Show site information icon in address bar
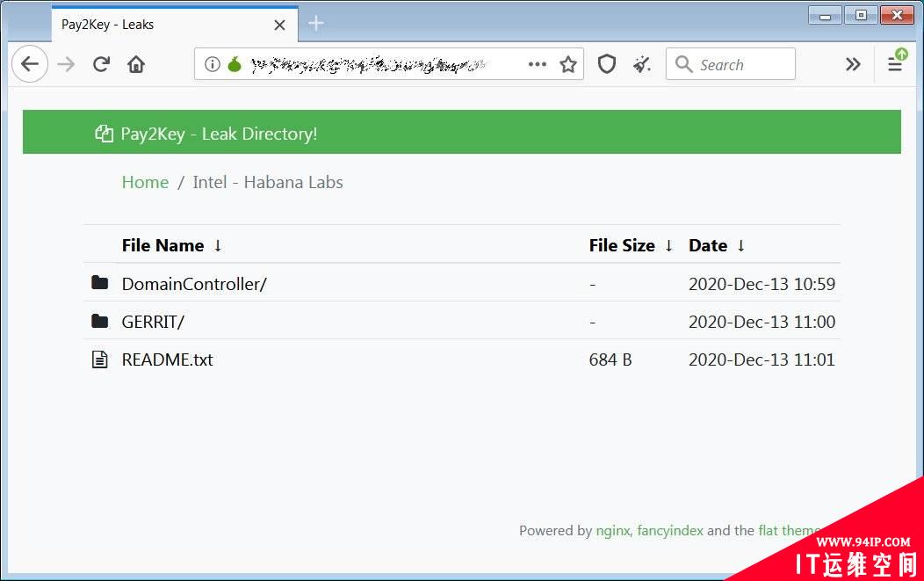The height and width of the screenshot is (581, 924). point(213,63)
